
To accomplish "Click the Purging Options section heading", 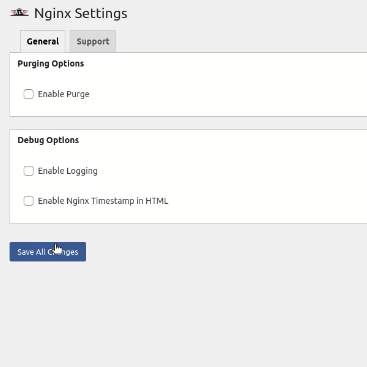I will [x=51, y=64].
